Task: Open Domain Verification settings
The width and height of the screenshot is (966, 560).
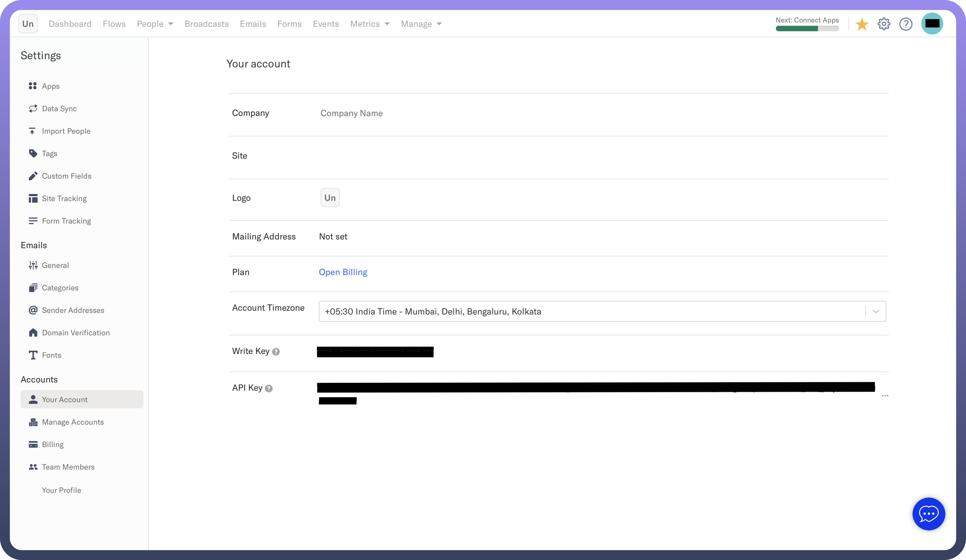Action: (75, 333)
